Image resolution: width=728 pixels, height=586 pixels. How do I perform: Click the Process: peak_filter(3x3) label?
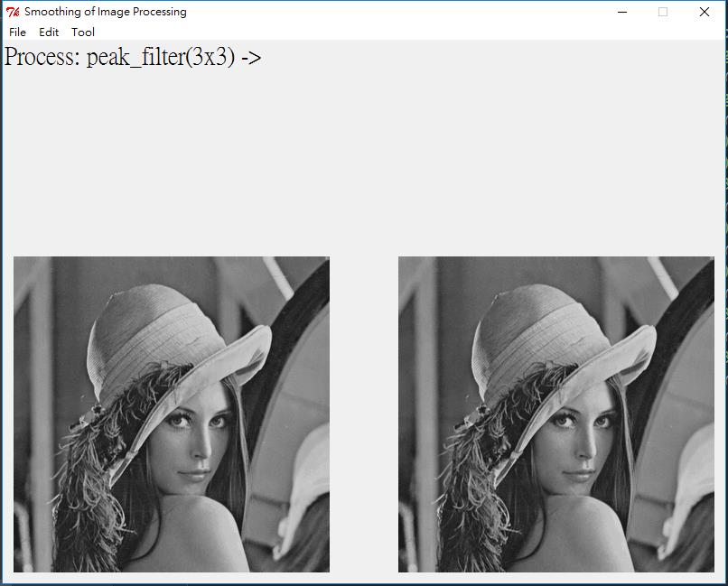[133, 57]
